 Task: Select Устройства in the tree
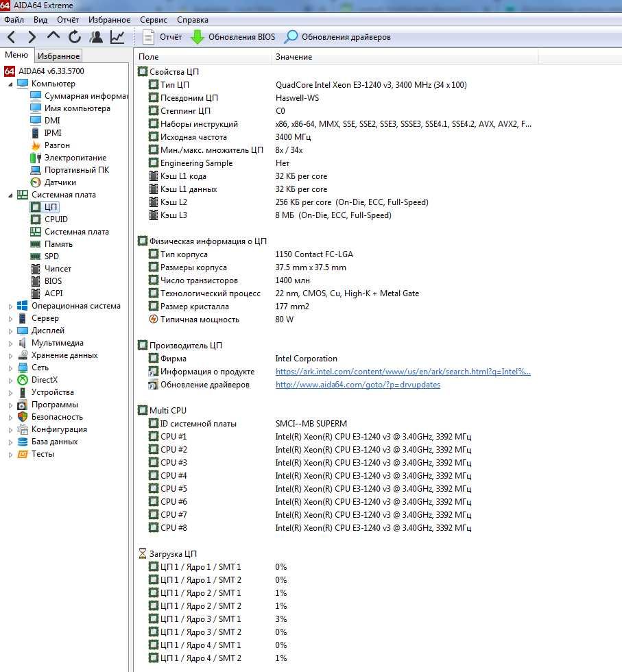46,392
